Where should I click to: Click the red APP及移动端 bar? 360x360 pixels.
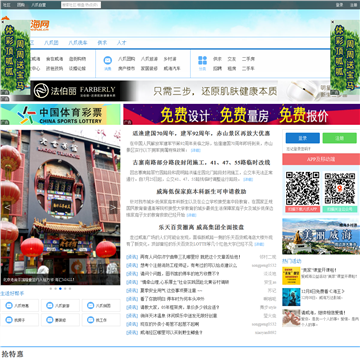click(321, 159)
